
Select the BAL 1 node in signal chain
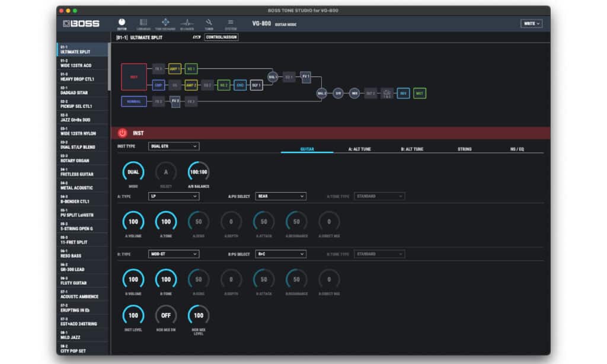click(x=273, y=77)
